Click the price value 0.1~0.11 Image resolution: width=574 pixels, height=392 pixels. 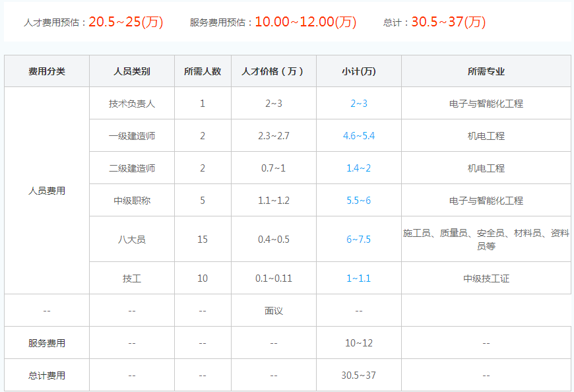[x=273, y=278]
